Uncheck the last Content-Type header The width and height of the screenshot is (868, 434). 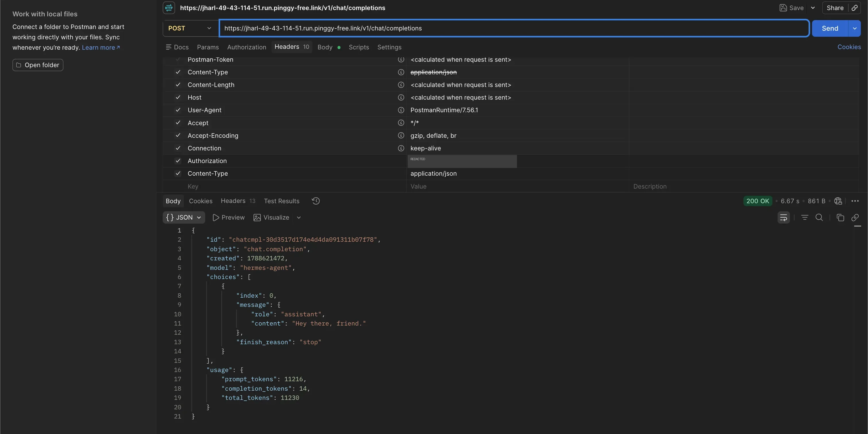(178, 174)
